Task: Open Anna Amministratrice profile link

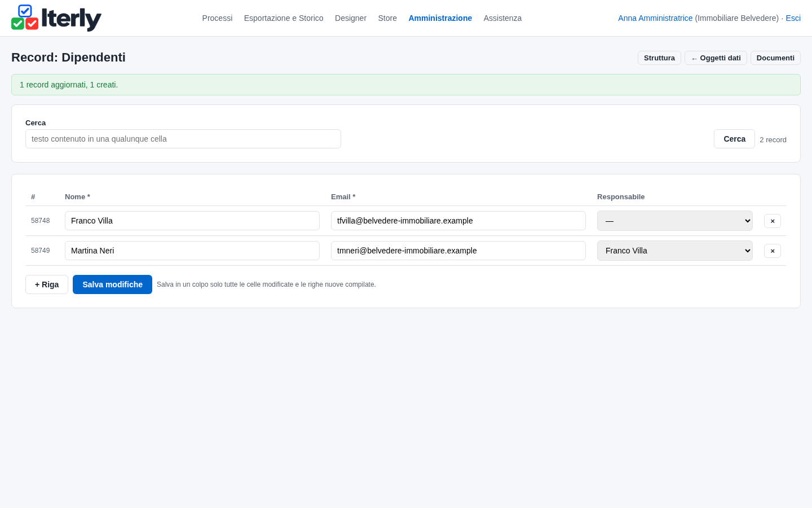Action: click(655, 18)
